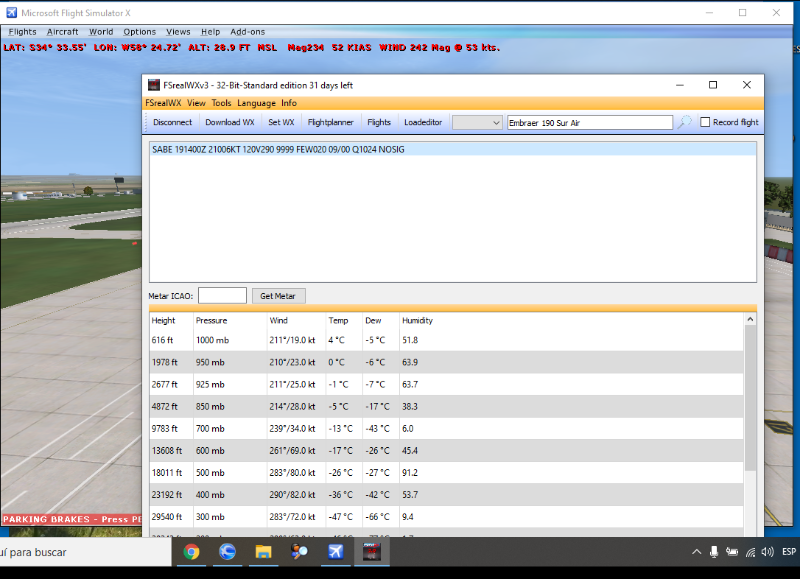The image size is (800, 579).
Task: Open the Views menu in Flight Simulator X
Action: point(178,32)
